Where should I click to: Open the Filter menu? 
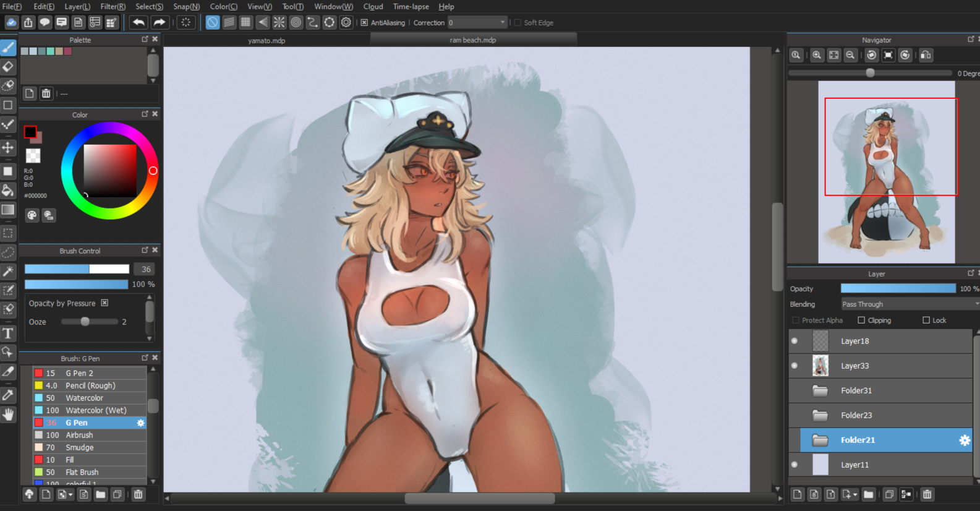pos(113,7)
